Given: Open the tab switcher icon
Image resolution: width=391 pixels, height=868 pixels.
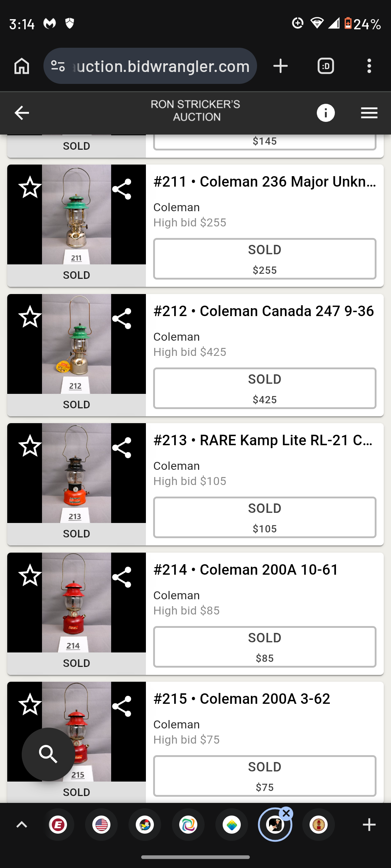Looking at the screenshot, I should 325,66.
